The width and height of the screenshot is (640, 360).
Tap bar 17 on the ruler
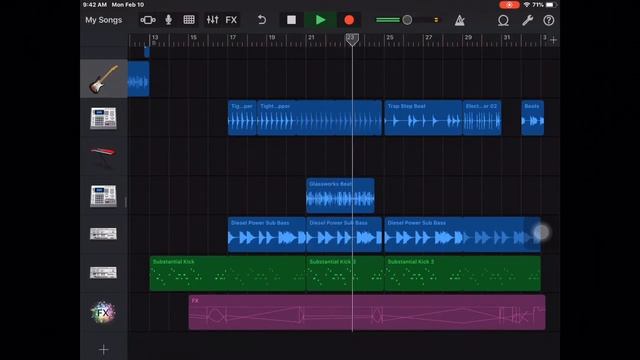pos(233,38)
